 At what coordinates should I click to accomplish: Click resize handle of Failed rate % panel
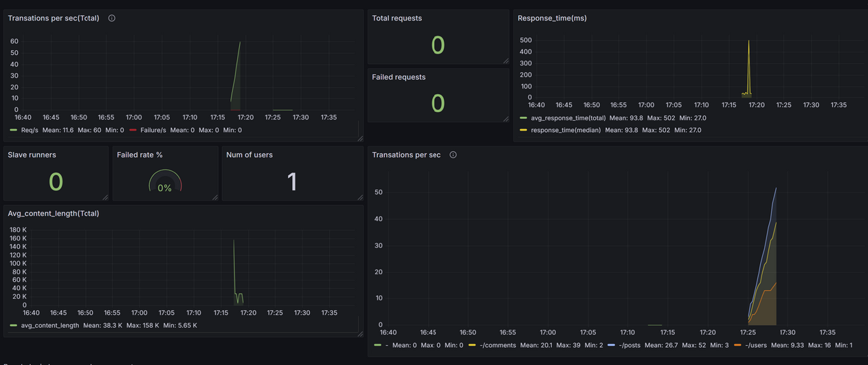point(214,197)
